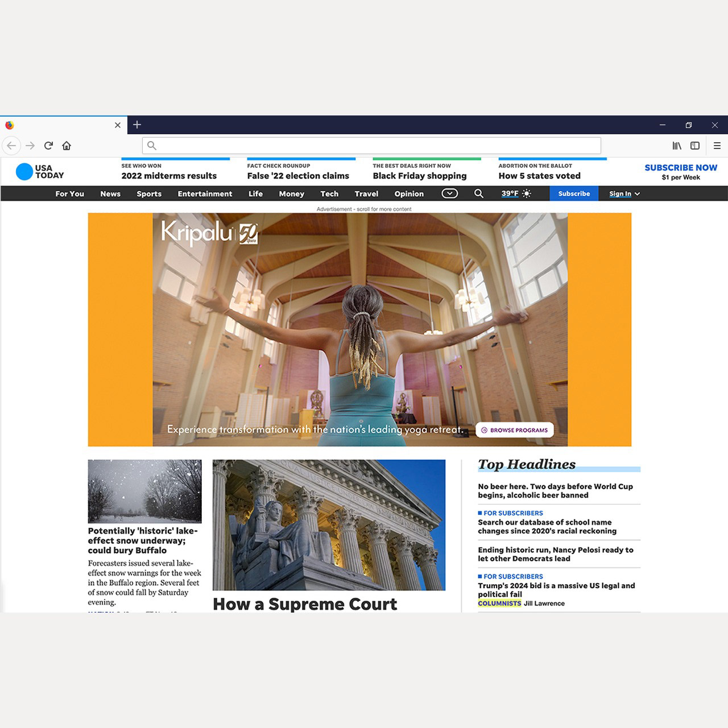
Task: Open Black Friday shopping link
Action: pos(420,176)
